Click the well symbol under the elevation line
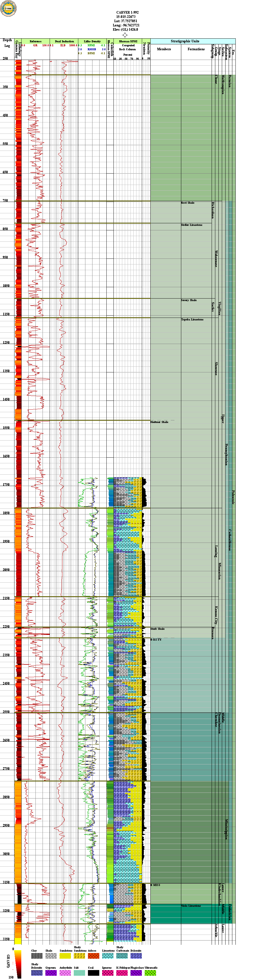 coord(125,35)
